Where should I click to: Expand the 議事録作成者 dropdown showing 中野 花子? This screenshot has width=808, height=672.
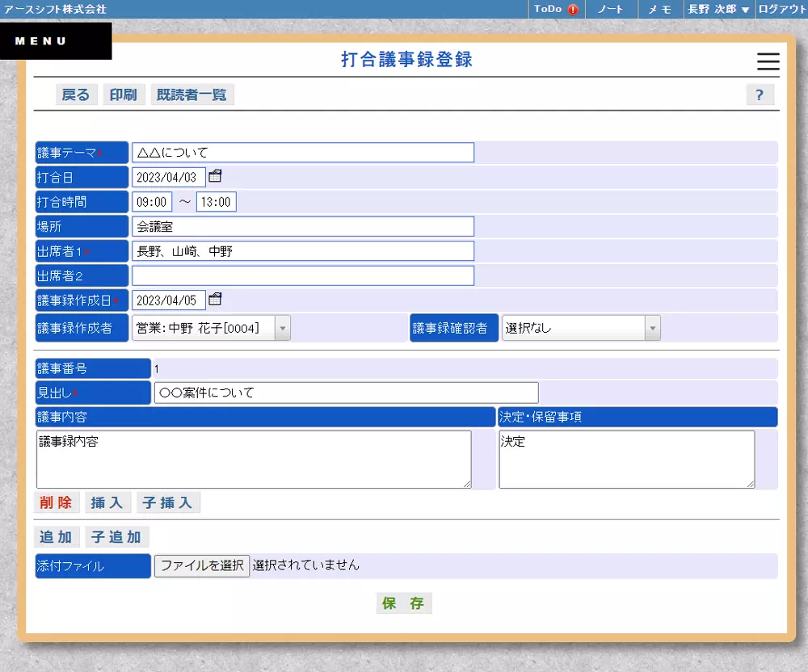284,327
